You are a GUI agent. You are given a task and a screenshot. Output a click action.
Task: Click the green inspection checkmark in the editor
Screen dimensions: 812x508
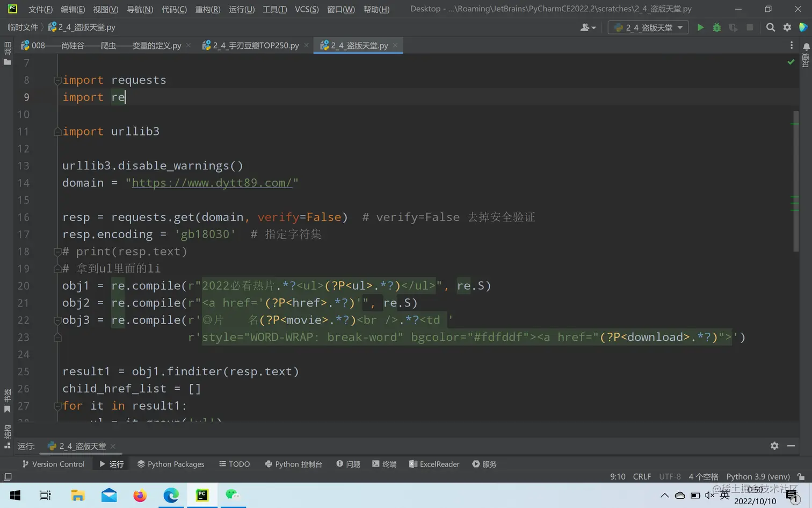point(791,62)
